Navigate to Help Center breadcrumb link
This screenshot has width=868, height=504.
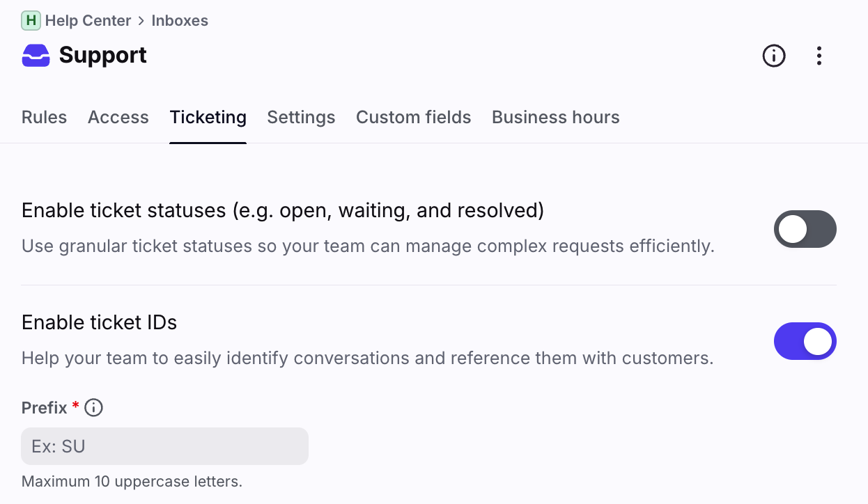[x=88, y=21]
